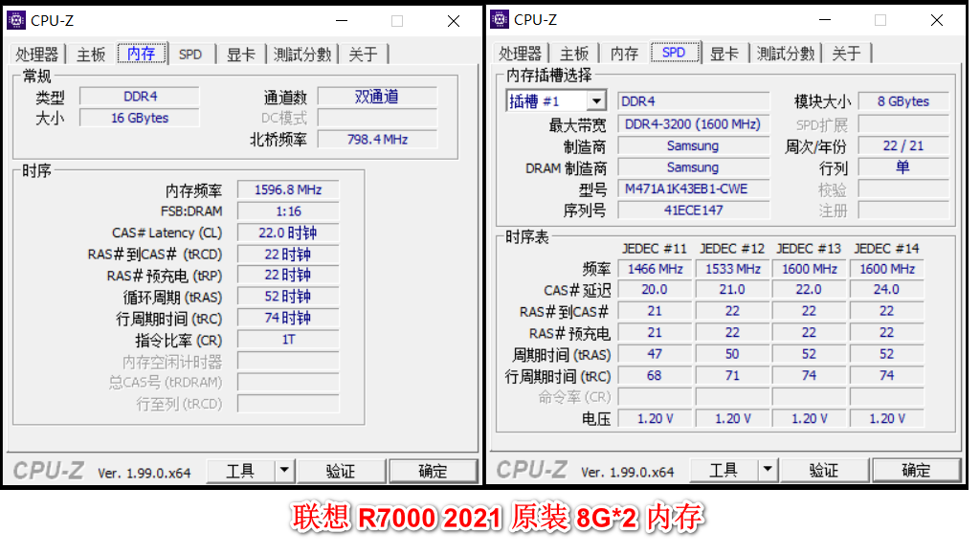Open 处理器 tab in right window
The width and height of the screenshot is (980, 555).
click(521, 54)
